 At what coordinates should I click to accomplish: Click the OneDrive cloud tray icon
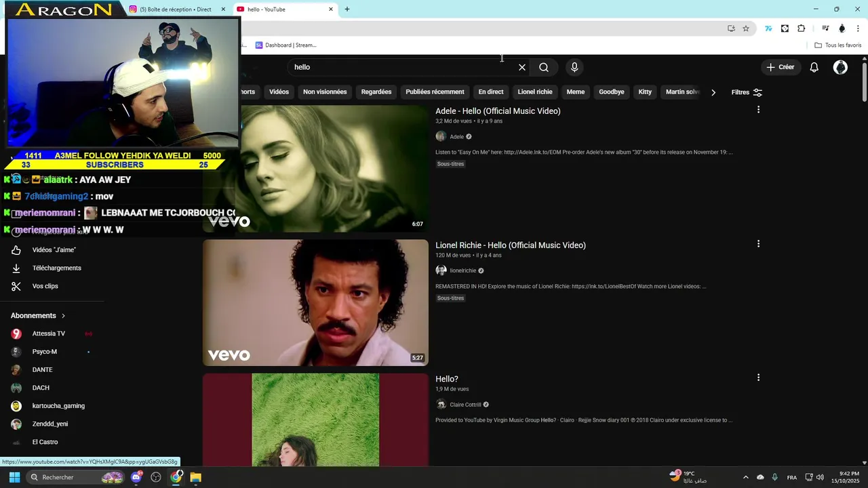coord(760,477)
